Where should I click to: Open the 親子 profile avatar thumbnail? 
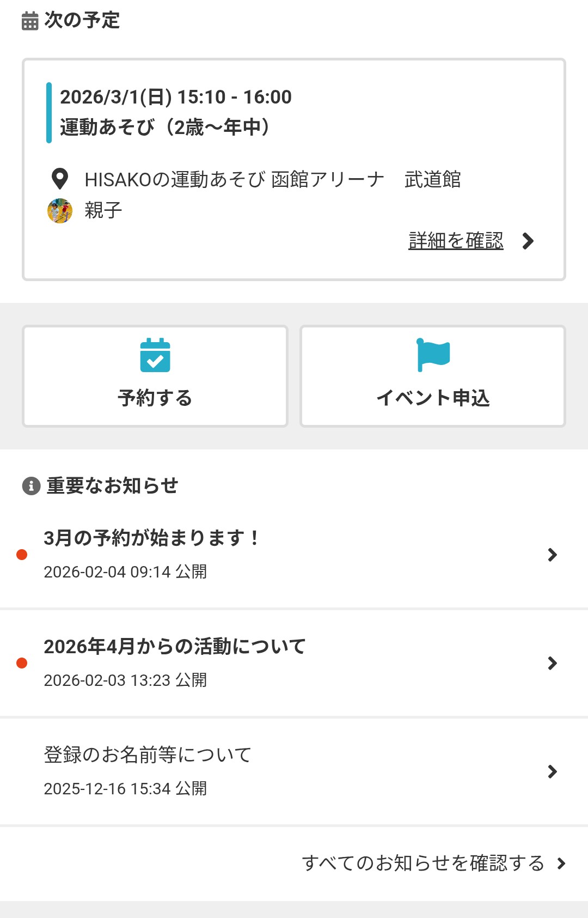[60, 211]
